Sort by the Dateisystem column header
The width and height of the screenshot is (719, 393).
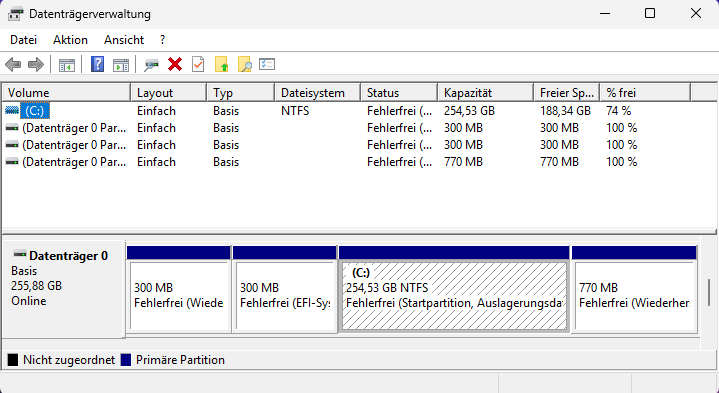(317, 93)
